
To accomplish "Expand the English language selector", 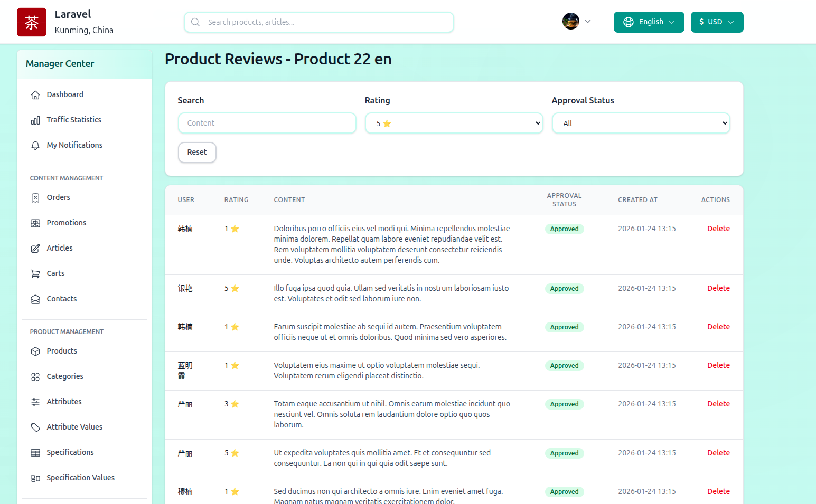I will [x=649, y=22].
